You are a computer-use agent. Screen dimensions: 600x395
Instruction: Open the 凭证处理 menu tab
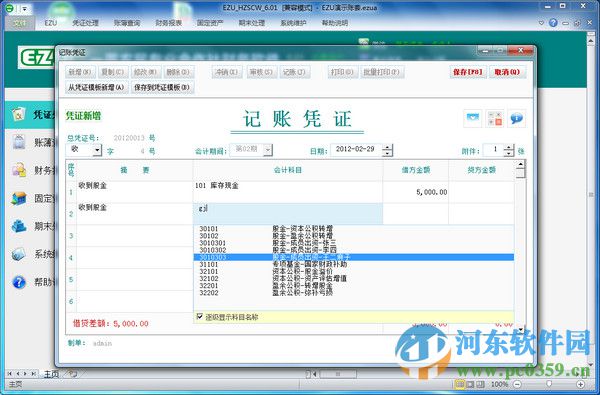pos(86,23)
